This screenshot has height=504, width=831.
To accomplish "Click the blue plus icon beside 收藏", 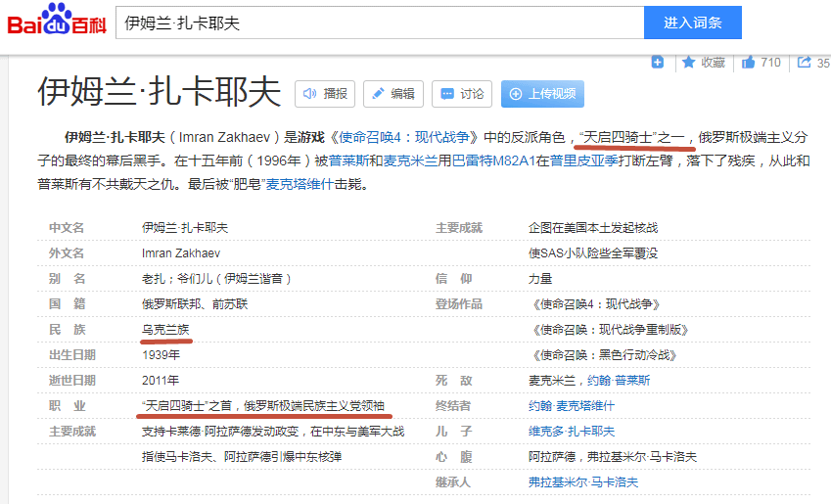I will pyautogui.click(x=657, y=63).
